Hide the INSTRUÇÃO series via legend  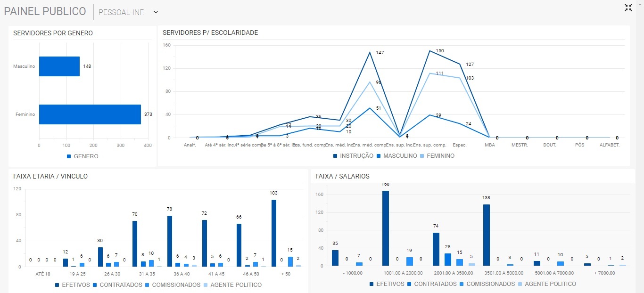(x=353, y=155)
